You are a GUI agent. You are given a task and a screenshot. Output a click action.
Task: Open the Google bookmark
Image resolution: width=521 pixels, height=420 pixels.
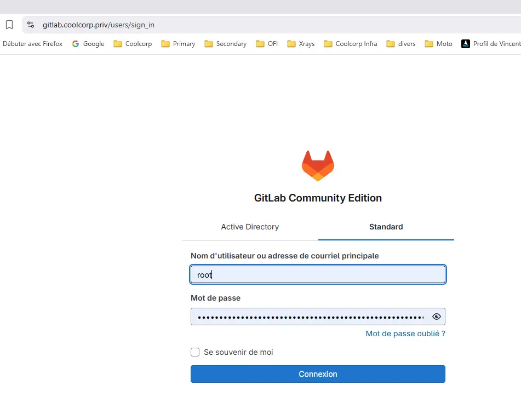tap(88, 44)
